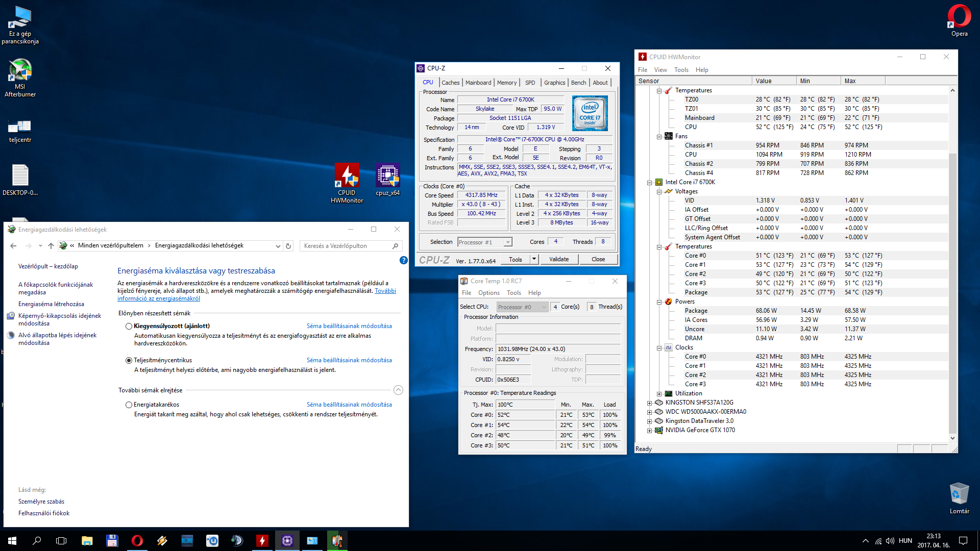Open Task View on the taskbar
The image size is (980, 551).
[x=61, y=540]
